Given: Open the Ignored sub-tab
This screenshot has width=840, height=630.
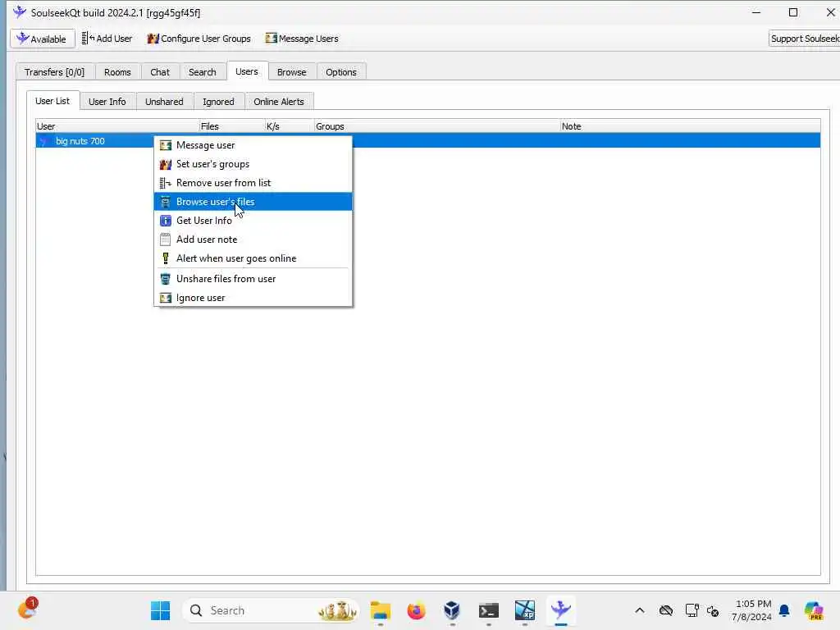Looking at the screenshot, I should [x=218, y=101].
